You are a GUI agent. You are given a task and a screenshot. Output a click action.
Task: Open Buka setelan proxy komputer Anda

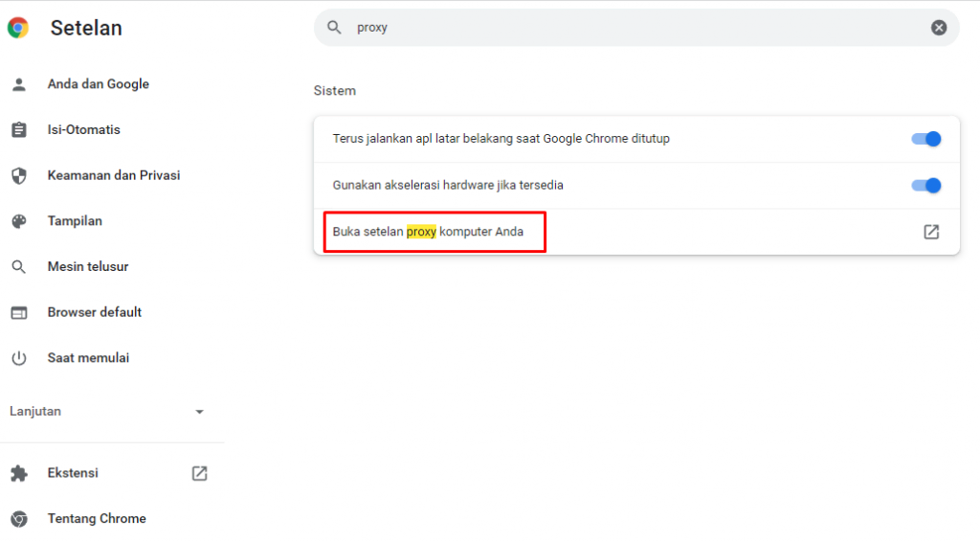(x=428, y=232)
